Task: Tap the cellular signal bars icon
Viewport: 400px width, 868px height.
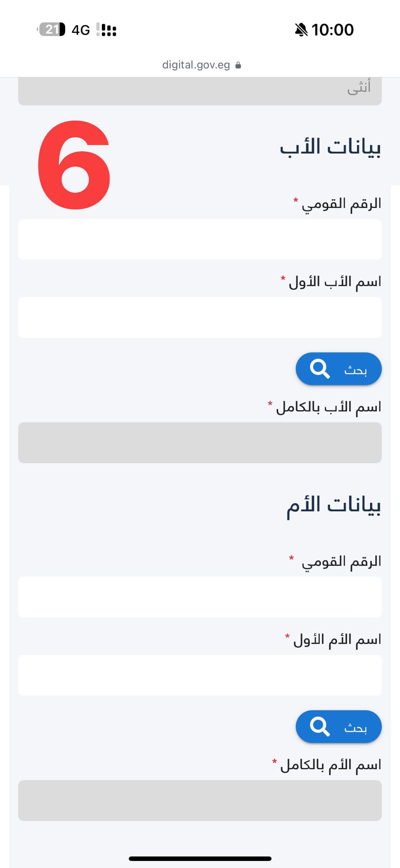Action: (x=107, y=30)
